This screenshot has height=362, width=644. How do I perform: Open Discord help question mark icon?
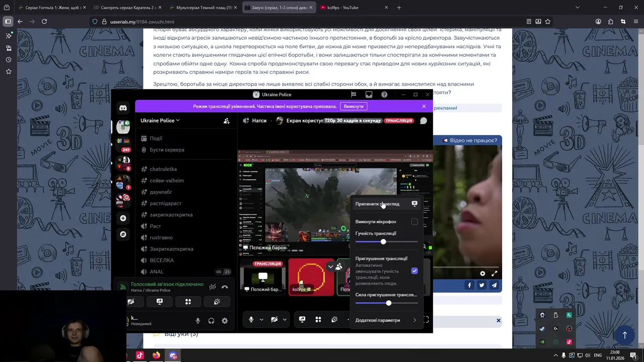click(x=384, y=95)
